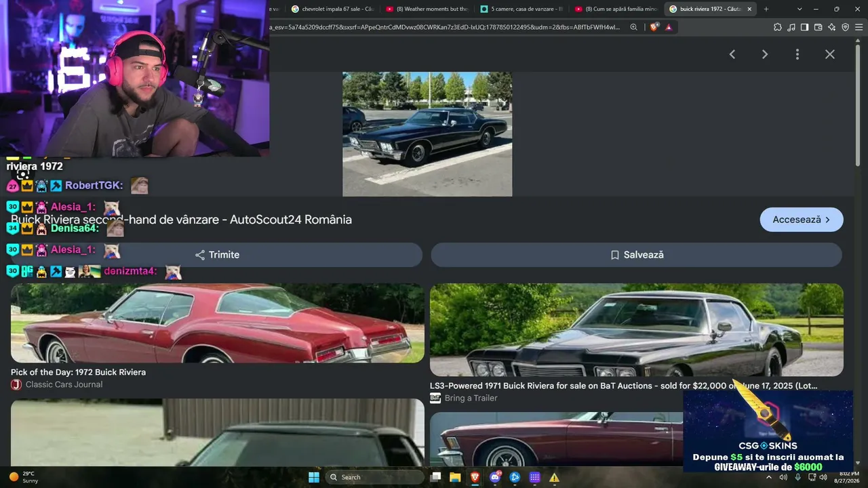Viewport: 868px width, 488px height.
Task: Click the Salvează save button
Action: 637,255
